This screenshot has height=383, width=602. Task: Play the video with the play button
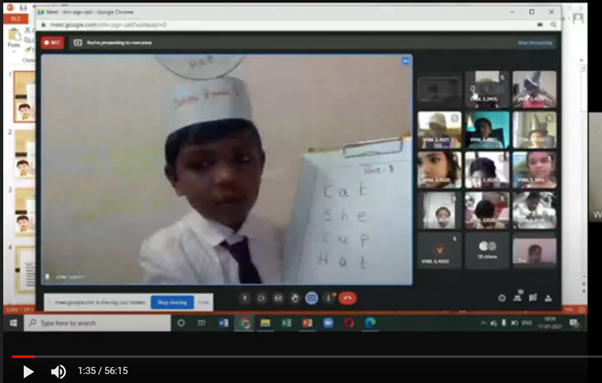28,371
